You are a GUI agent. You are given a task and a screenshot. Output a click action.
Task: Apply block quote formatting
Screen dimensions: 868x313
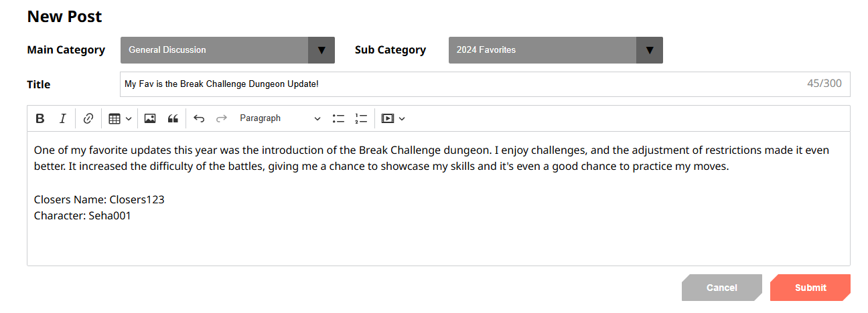(x=173, y=118)
